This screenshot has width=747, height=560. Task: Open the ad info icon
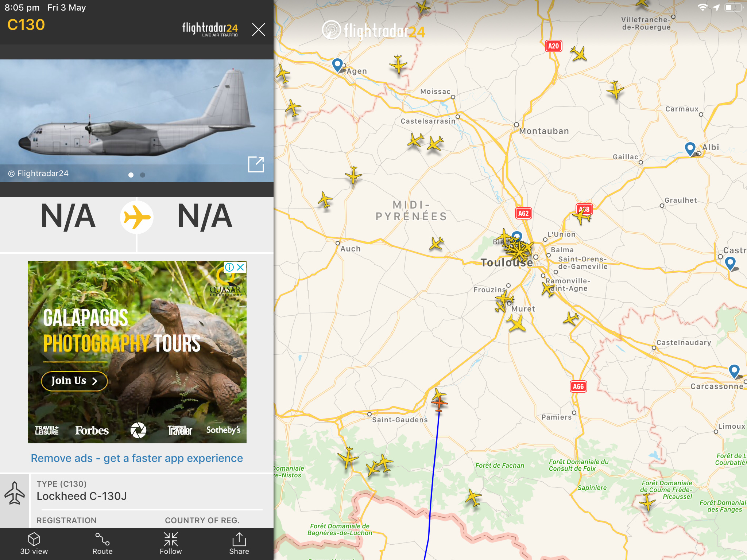pos(229,267)
